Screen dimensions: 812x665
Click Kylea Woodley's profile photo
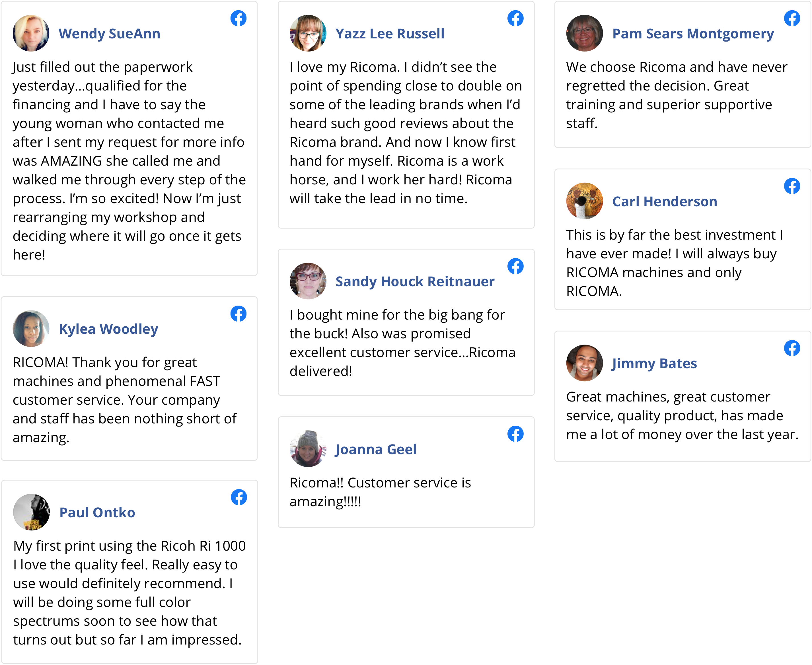tap(31, 329)
